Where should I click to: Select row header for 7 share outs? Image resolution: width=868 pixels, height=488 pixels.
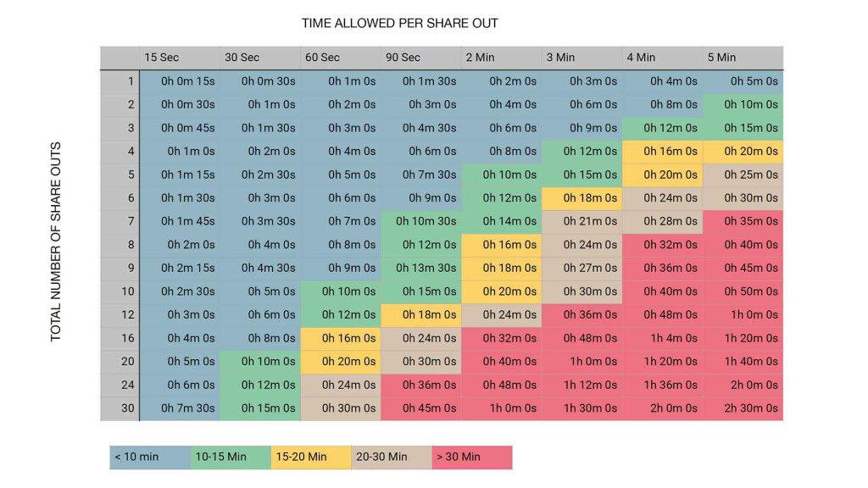[120, 221]
